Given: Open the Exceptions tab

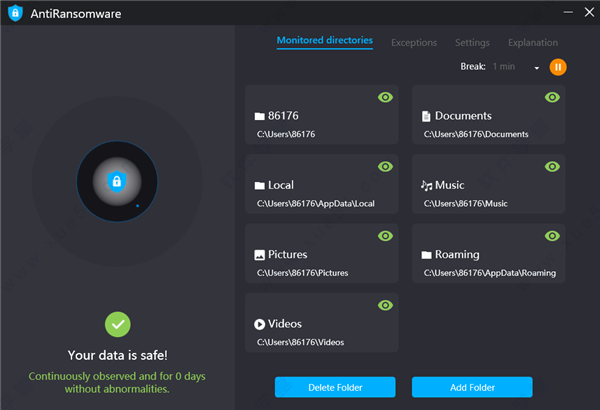Looking at the screenshot, I should 414,42.
